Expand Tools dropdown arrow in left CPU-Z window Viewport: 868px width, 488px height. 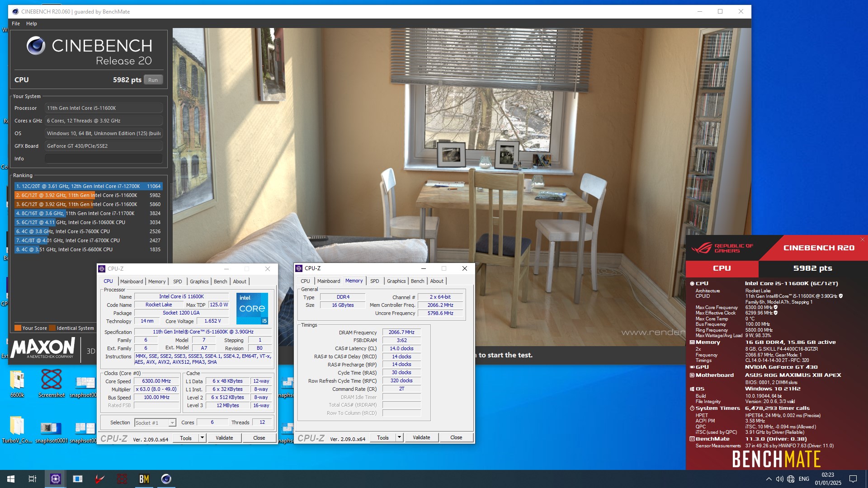pos(202,438)
